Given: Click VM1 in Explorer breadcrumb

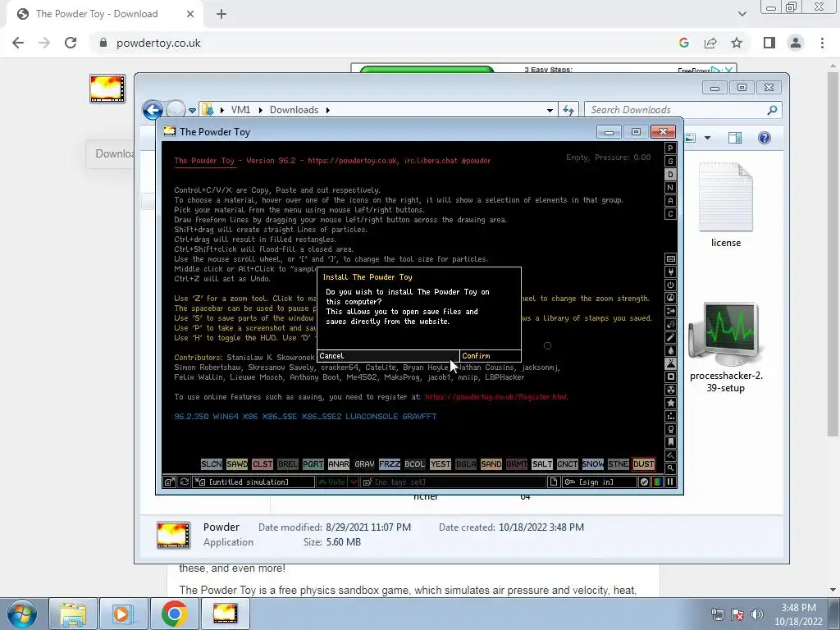Looking at the screenshot, I should click(240, 110).
